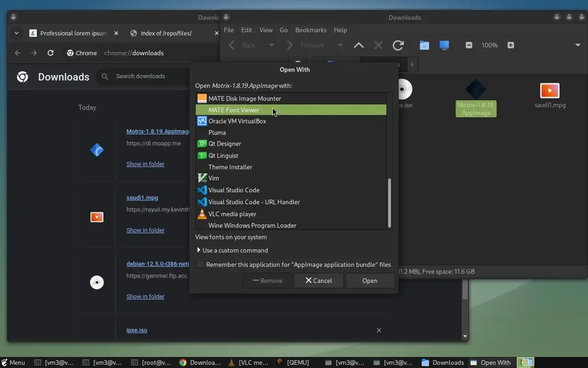Select MATE Font Viewer entry
The image size is (588, 368).
[291, 110]
